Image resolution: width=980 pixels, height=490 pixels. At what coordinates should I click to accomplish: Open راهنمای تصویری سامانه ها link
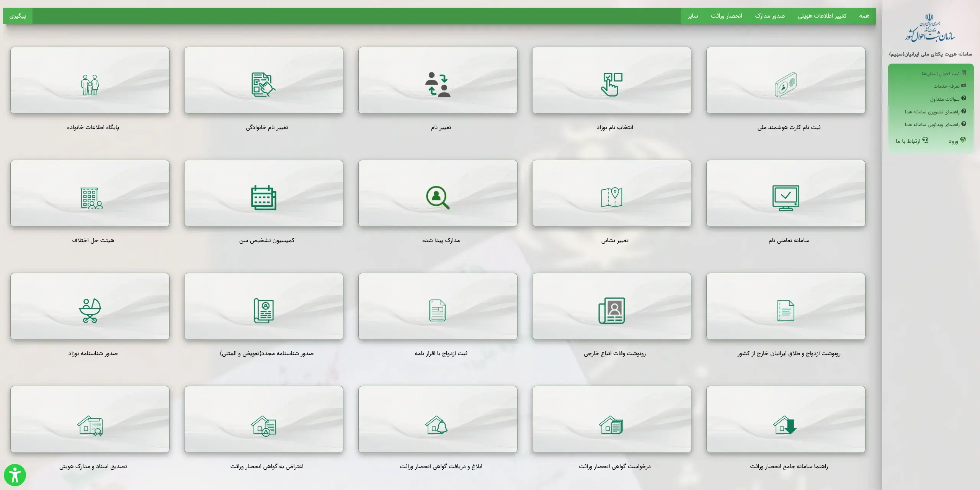[x=935, y=111]
